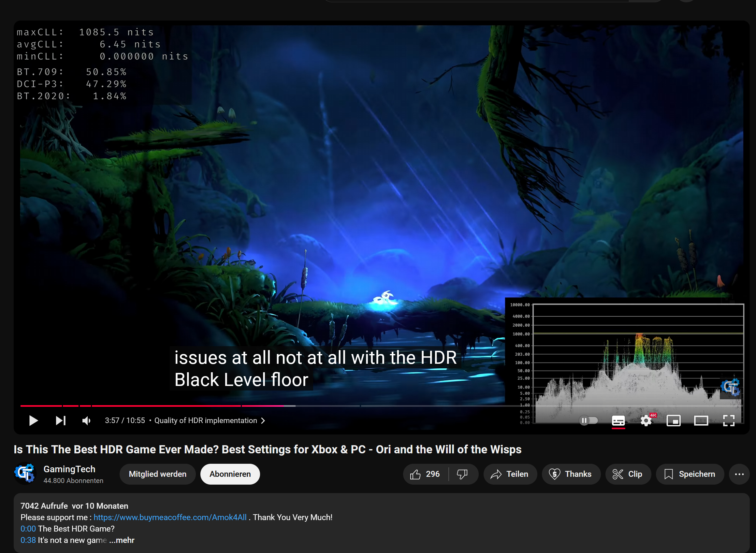Enter fullscreen mode
The image size is (756, 553).
pyautogui.click(x=729, y=421)
